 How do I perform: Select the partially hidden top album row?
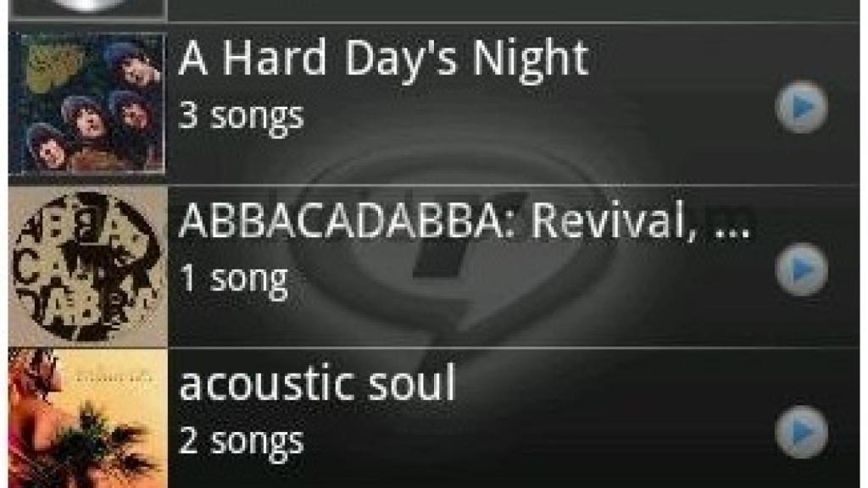point(434,10)
